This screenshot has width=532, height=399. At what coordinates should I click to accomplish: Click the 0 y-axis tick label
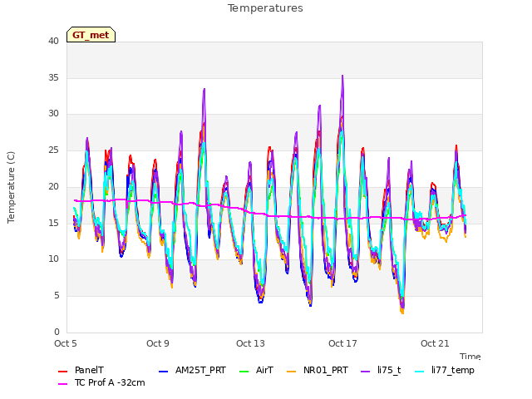point(57,332)
